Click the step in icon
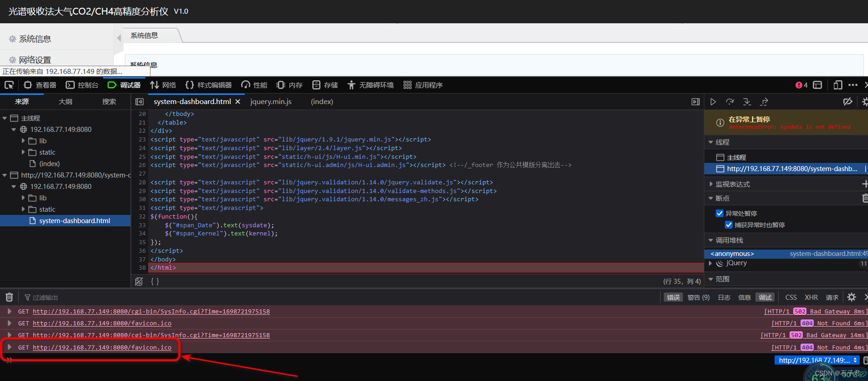Screen dimensions: 868x381 (x=747, y=102)
